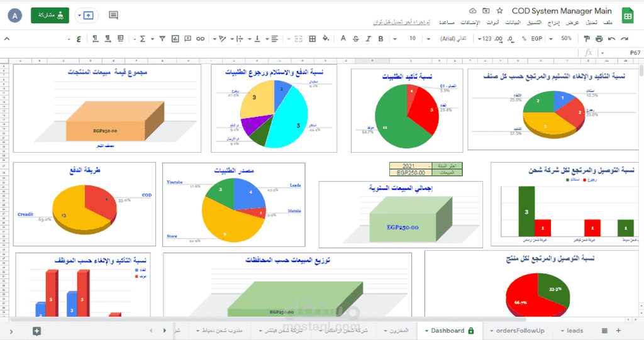Click the present/upload screen icon
644x340 pixels.
[x=88, y=16]
